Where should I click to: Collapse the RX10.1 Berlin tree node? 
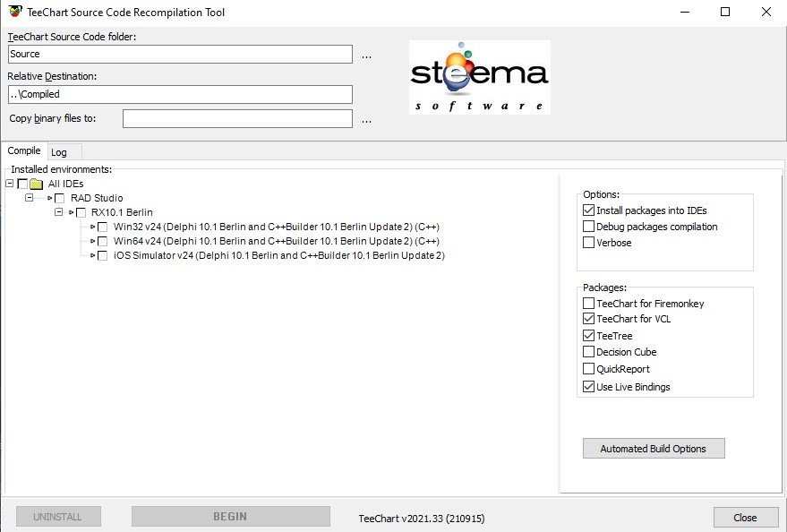[59, 211]
